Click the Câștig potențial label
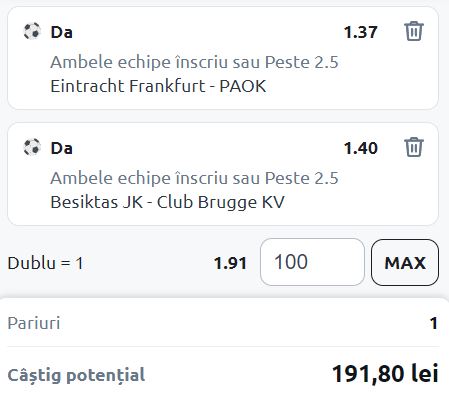Screen dimensions: 449x393 tap(76, 375)
